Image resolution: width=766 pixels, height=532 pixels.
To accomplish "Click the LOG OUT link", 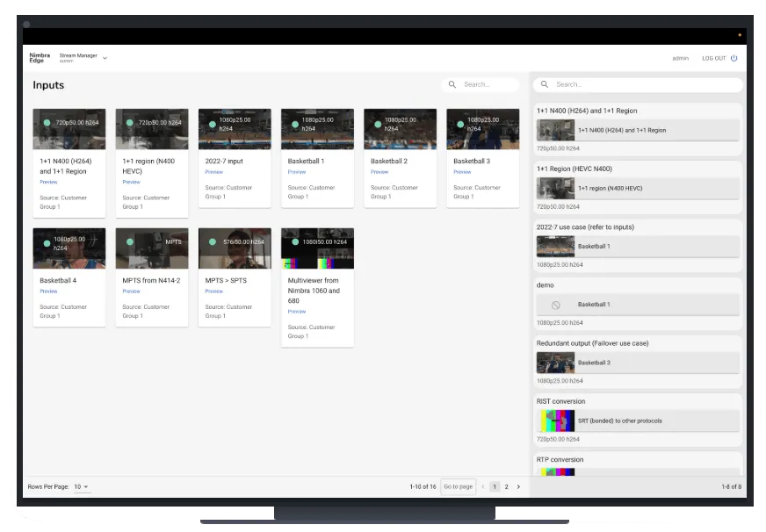I will pos(713,58).
